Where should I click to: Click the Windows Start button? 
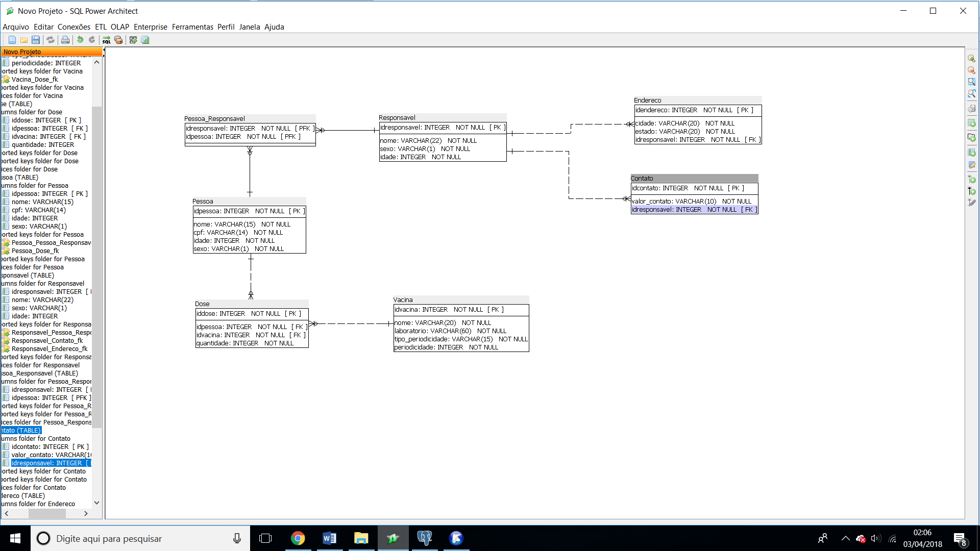click(x=15, y=538)
